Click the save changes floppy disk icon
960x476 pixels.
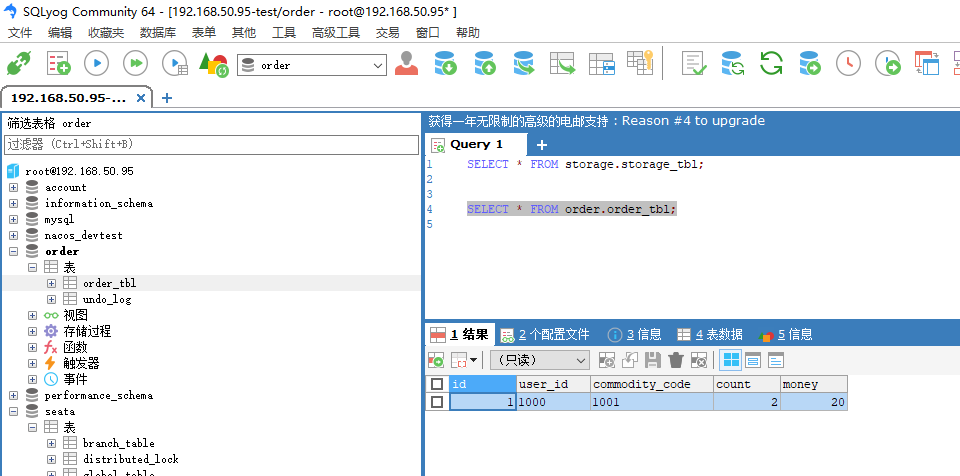(x=653, y=360)
